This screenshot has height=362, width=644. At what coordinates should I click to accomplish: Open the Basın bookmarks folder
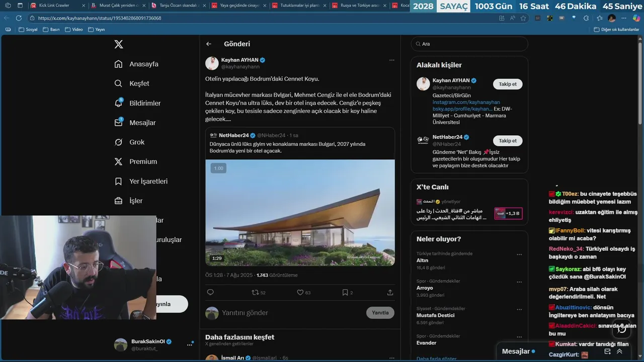(51, 29)
